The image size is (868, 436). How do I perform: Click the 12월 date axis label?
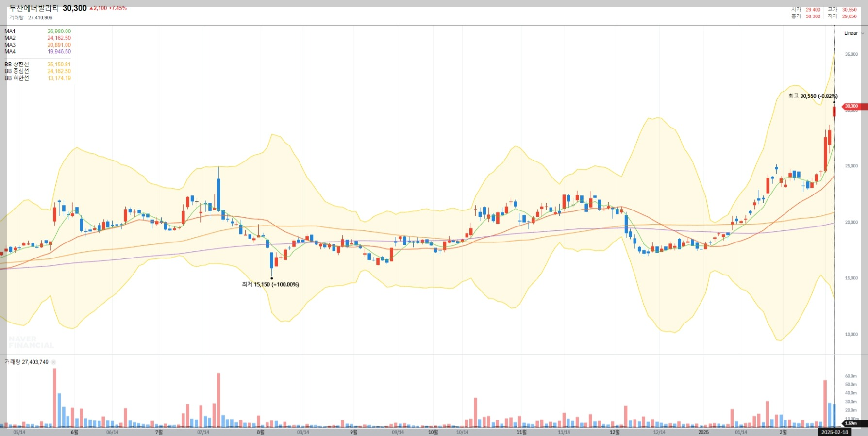615,432
